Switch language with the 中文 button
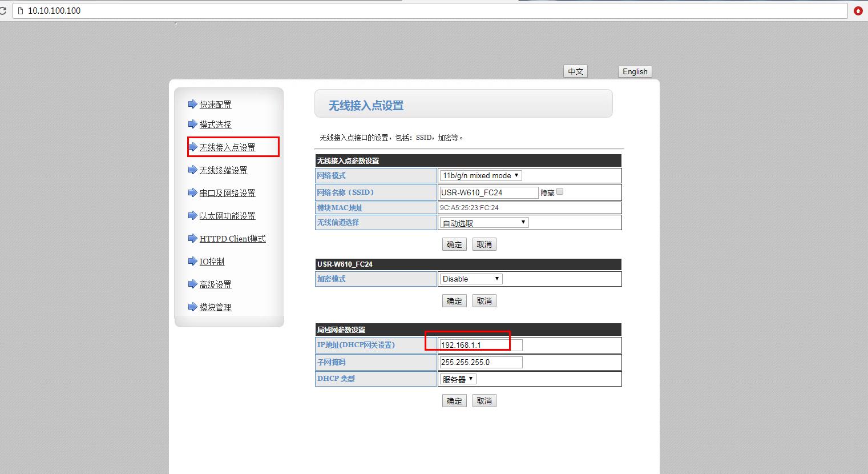 click(575, 71)
